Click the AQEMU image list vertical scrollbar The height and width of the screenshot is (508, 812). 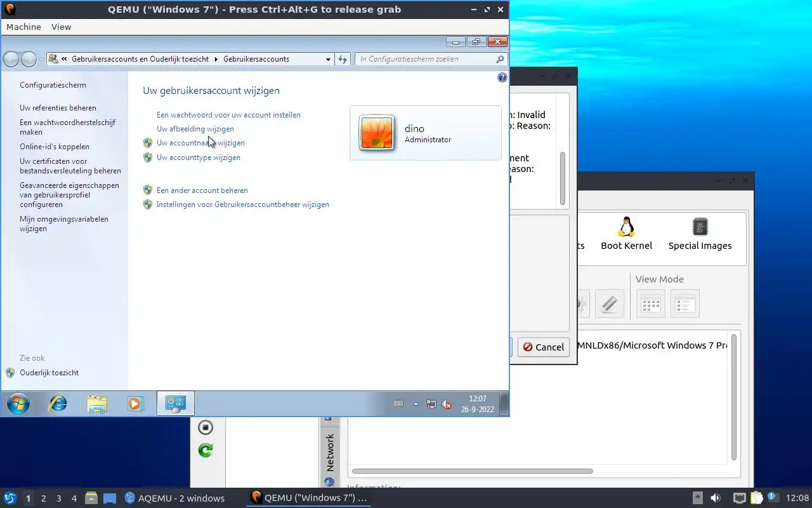pyautogui.click(x=734, y=397)
